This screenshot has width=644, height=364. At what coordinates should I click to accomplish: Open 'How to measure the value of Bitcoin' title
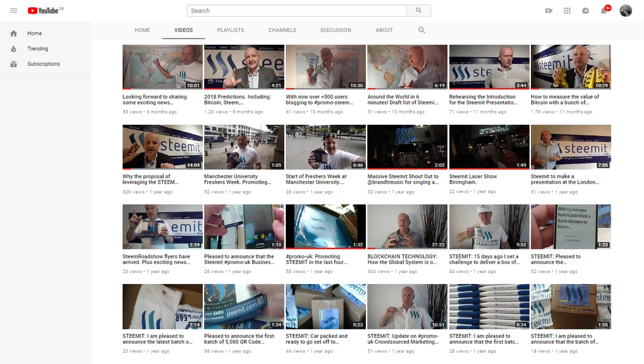(565, 100)
